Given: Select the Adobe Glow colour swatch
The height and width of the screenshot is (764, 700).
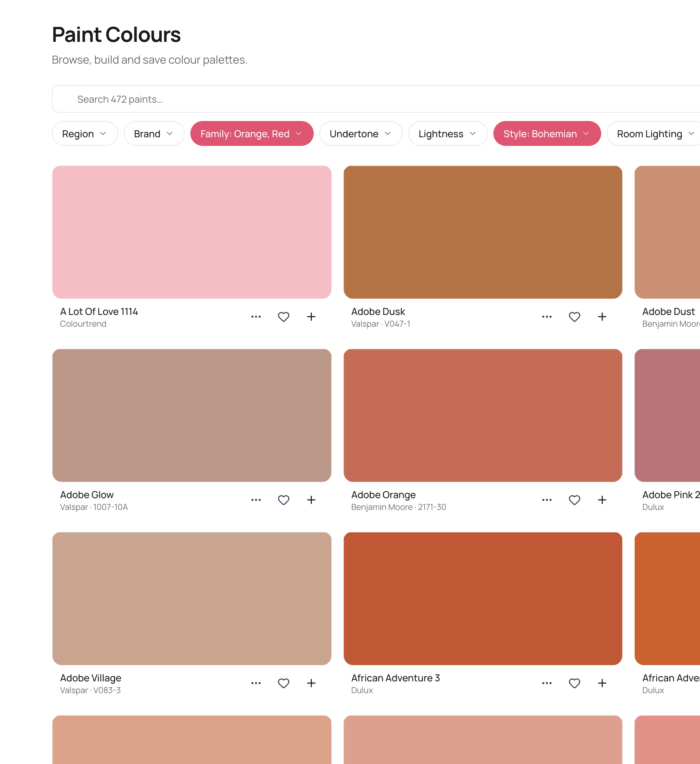Looking at the screenshot, I should pyautogui.click(x=192, y=415).
